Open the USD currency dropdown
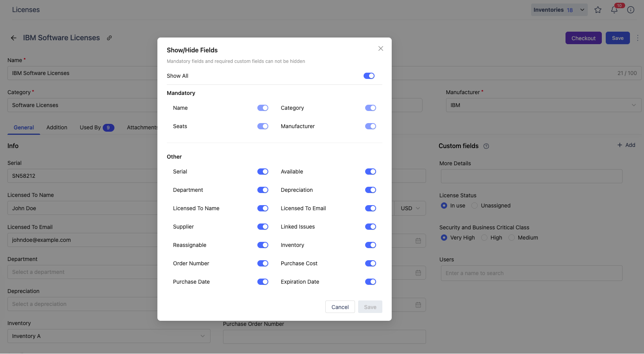Viewport: 644px width, 354px height. (x=410, y=208)
